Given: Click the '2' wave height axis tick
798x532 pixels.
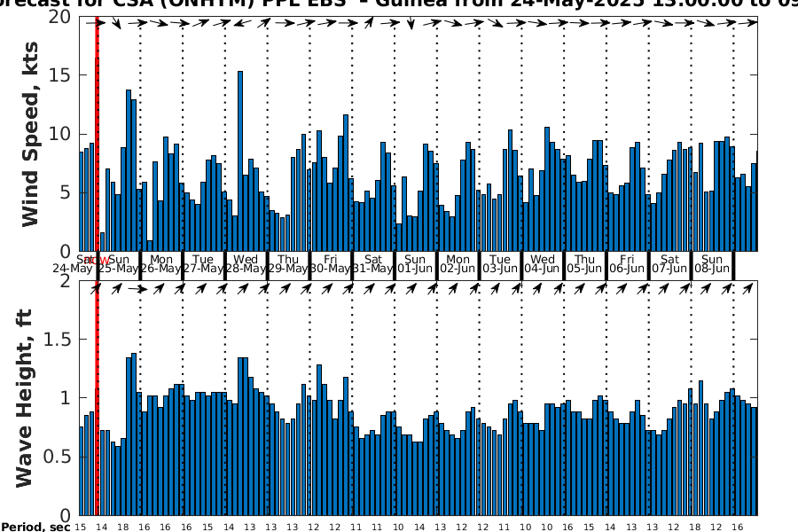Looking at the screenshot, I should 66,280.
